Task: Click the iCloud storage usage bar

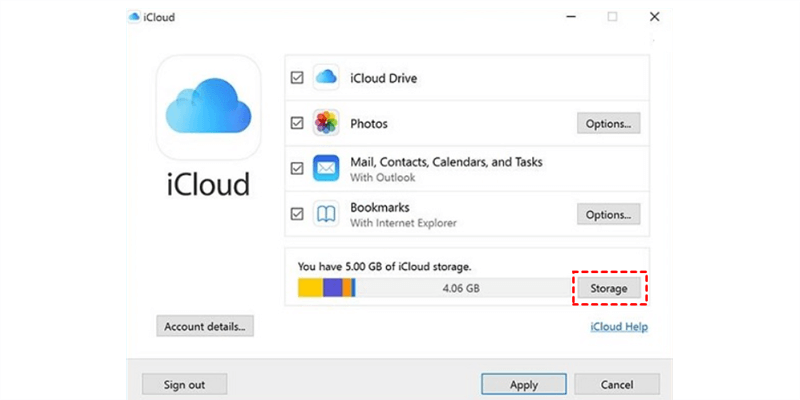Action: (x=432, y=288)
